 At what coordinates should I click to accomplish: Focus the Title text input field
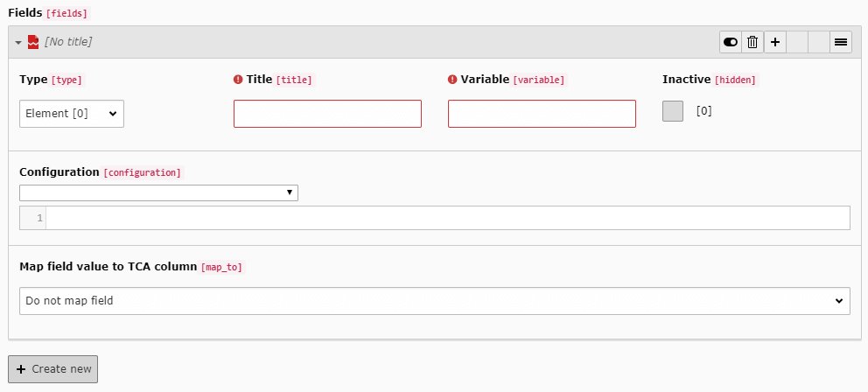point(327,114)
